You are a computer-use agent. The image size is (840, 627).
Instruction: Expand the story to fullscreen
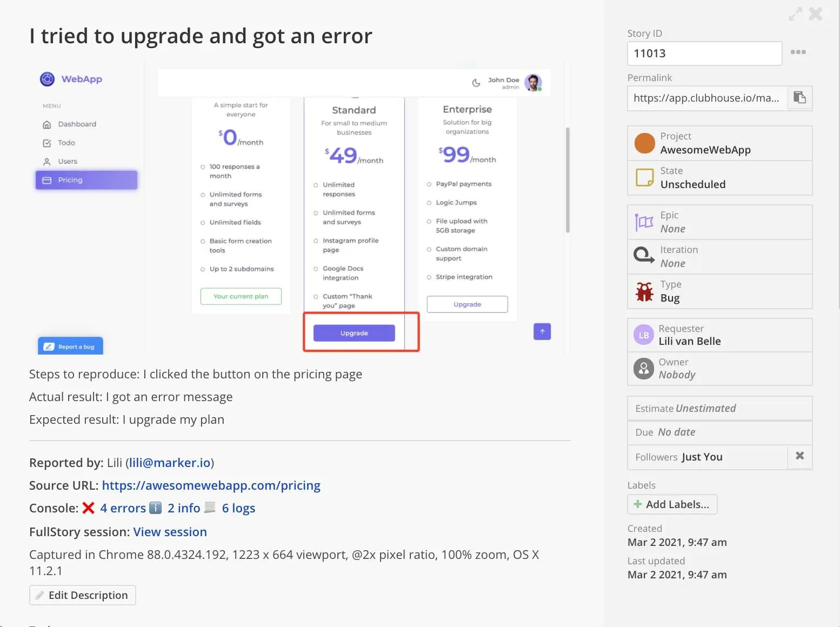point(795,14)
